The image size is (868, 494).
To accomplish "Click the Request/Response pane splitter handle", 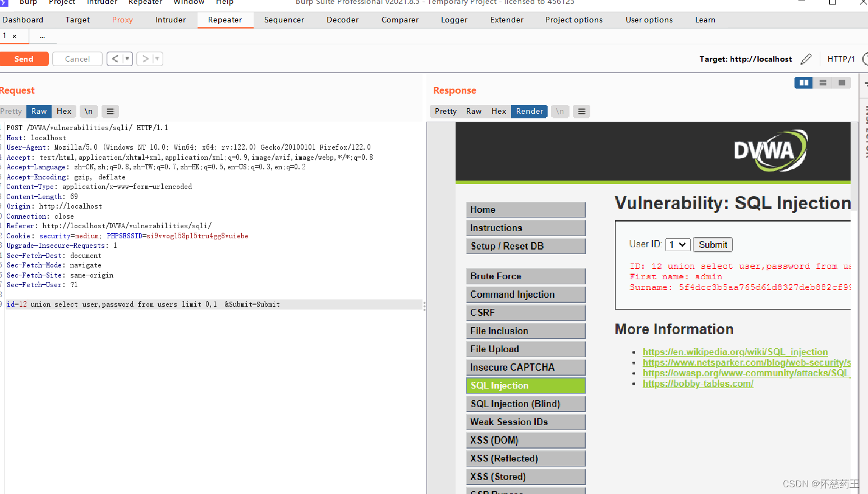I will [424, 306].
